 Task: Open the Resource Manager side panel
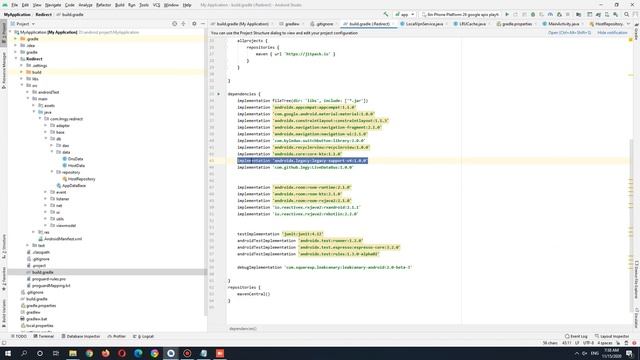coord(3,70)
